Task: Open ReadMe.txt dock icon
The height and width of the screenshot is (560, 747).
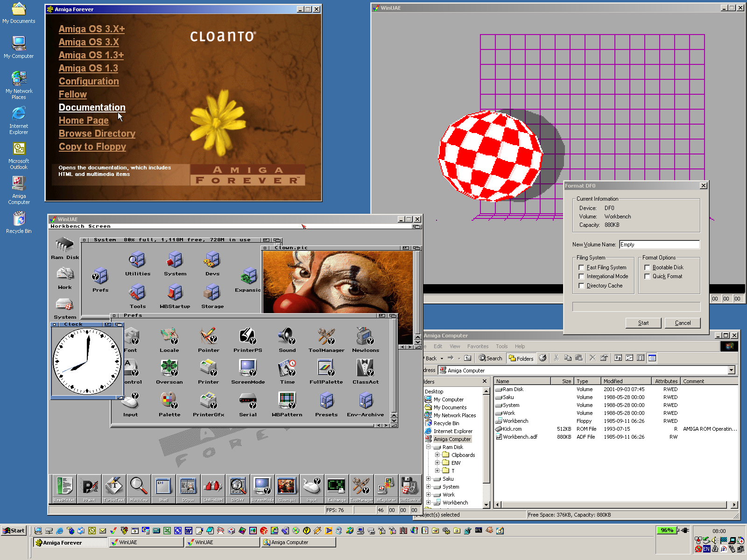Action: pyautogui.click(x=64, y=489)
